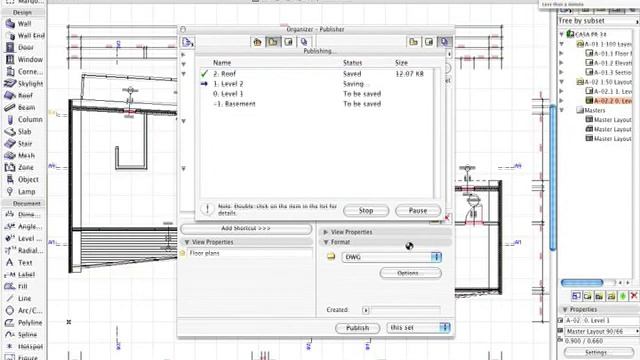Switch left Organizer pane to View Map (folder icon)

point(273,42)
